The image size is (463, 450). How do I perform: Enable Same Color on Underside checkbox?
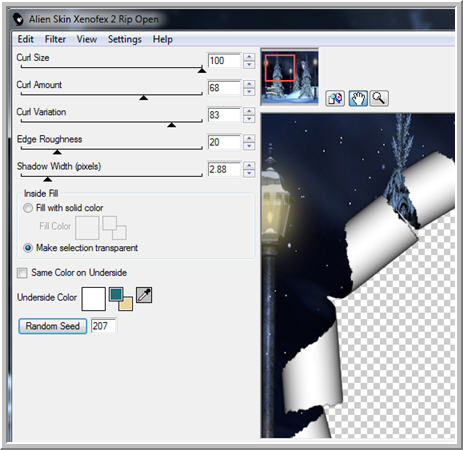(22, 273)
